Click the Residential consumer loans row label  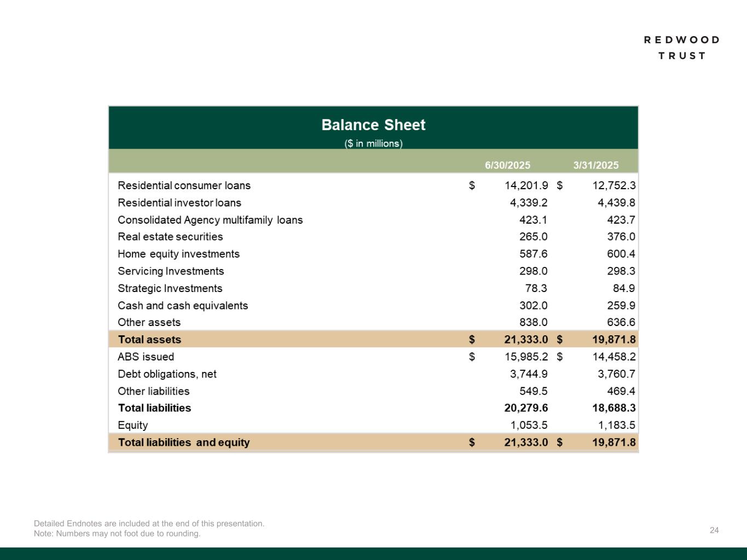[184, 185]
